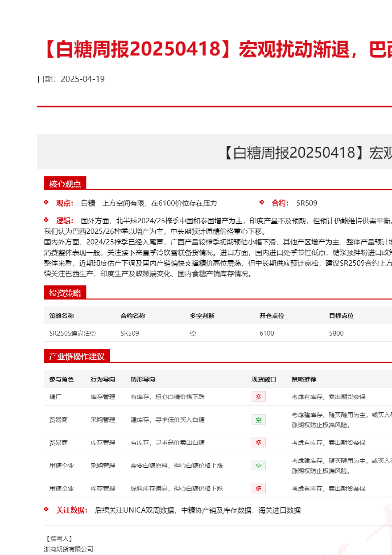This screenshot has height=555, width=392.
Task: Click the red bullet icon before 关注数据
Action: [x=46, y=510]
